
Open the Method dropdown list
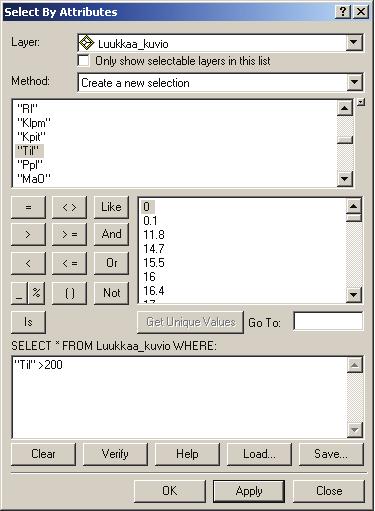354,82
